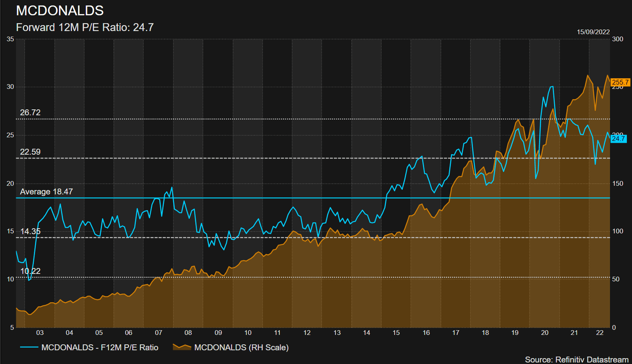Click right-axis price tick label 300
The height and width of the screenshot is (364, 632).
[x=618, y=39]
